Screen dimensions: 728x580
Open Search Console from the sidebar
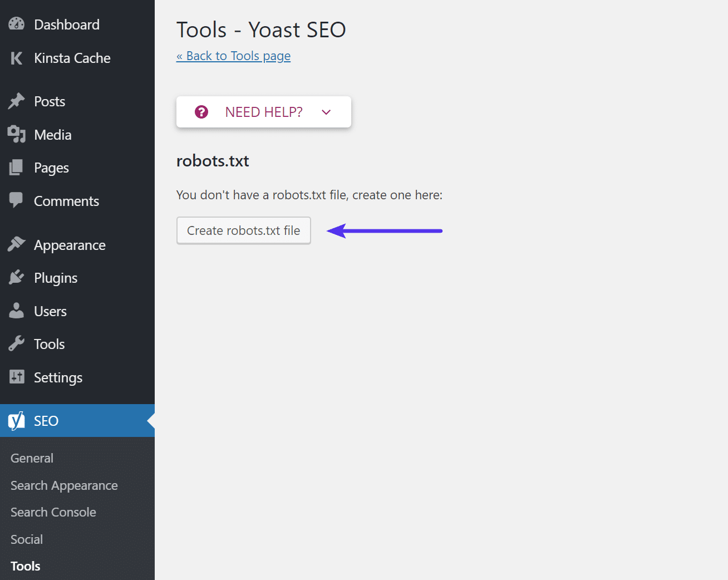(53, 512)
